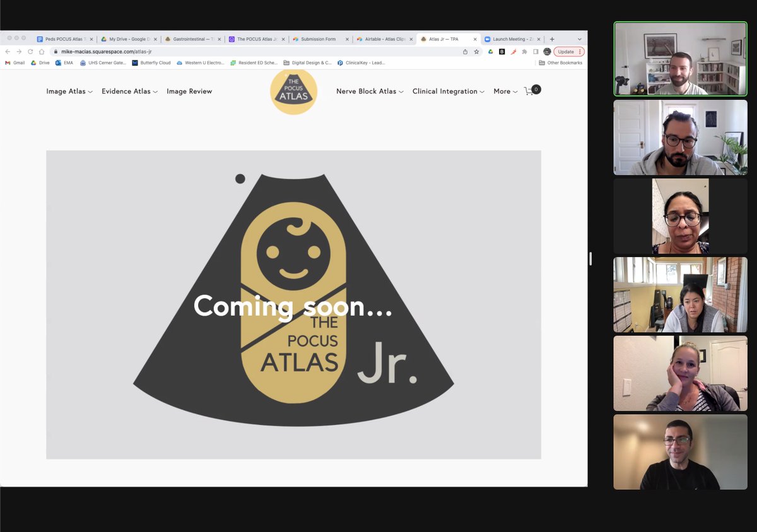Select the video of woman in glasses, dark background
This screenshot has height=532, width=757.
coord(680,216)
